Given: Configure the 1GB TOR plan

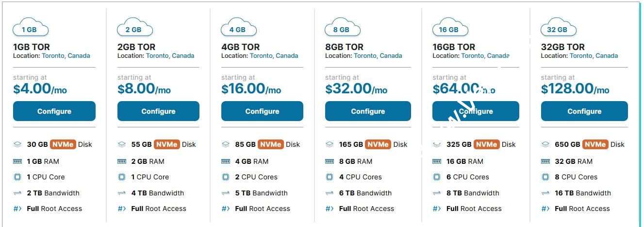Looking at the screenshot, I should [x=54, y=111].
